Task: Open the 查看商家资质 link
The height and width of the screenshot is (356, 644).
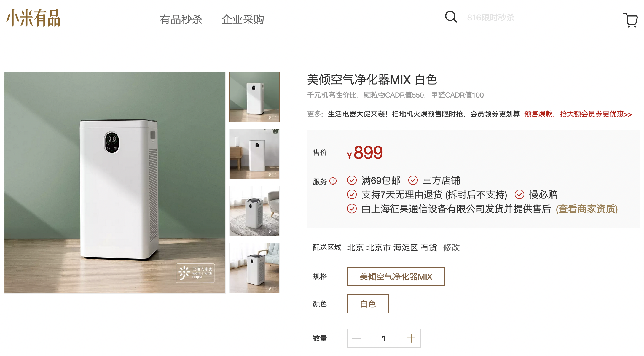Action: tap(587, 209)
